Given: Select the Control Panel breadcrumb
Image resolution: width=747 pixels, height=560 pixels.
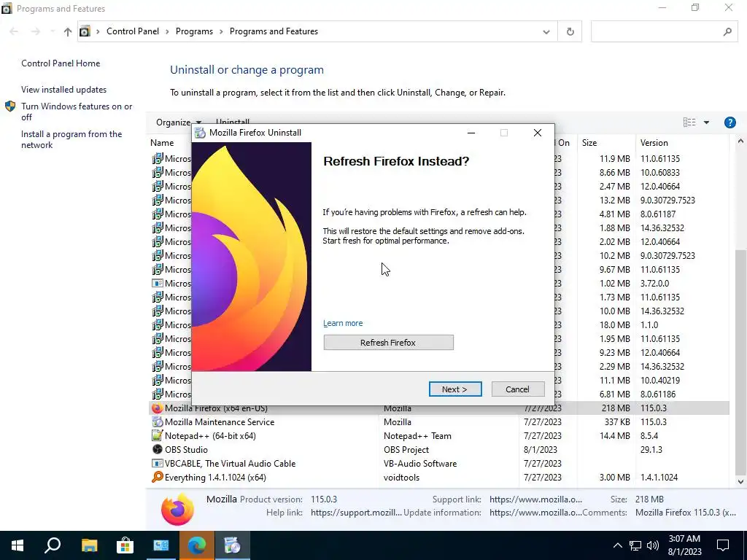Looking at the screenshot, I should (x=133, y=31).
